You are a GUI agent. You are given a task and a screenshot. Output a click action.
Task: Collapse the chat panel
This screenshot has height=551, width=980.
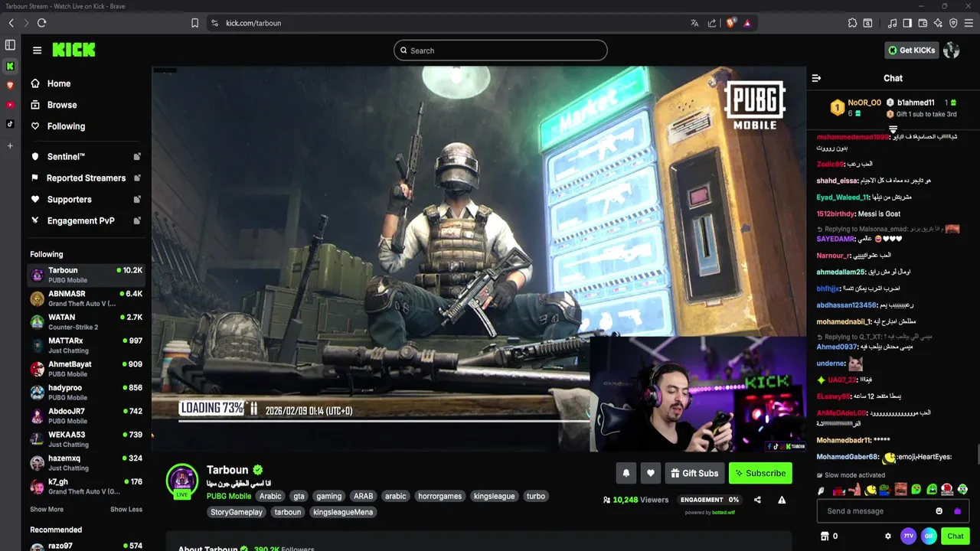pos(816,78)
